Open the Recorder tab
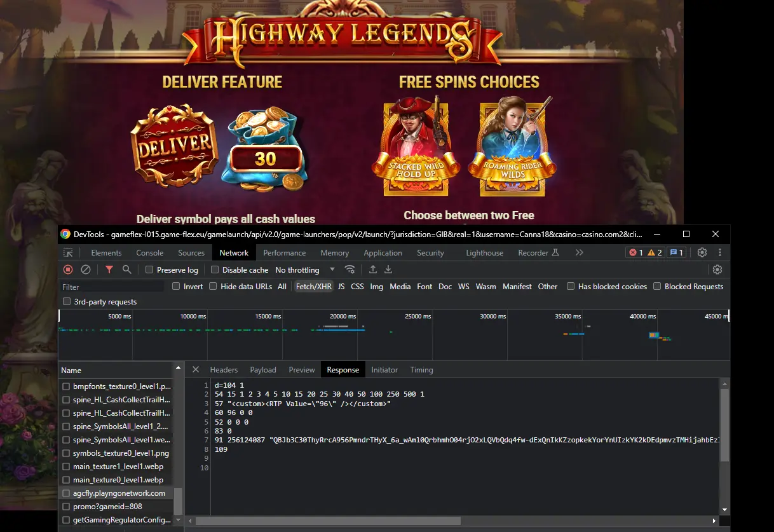This screenshot has height=532, width=774. pos(538,253)
